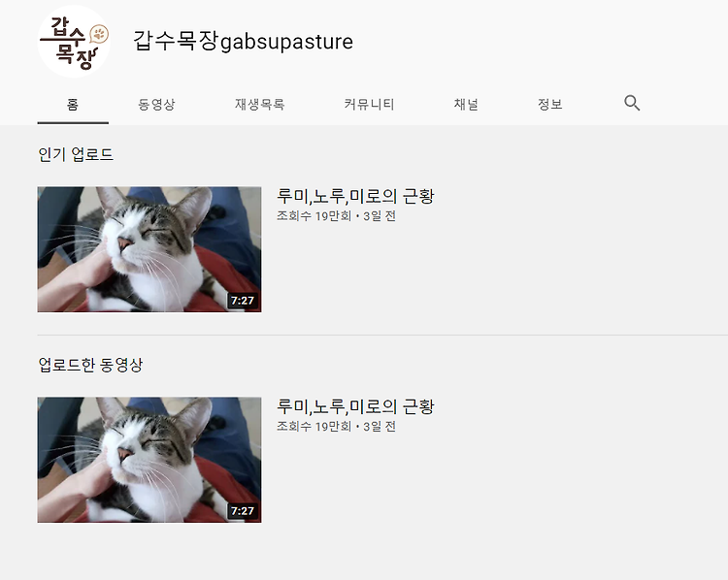Click the 조회수 19만회 text in 업로드한 동영상
The height and width of the screenshot is (580, 728).
pyautogui.click(x=314, y=427)
